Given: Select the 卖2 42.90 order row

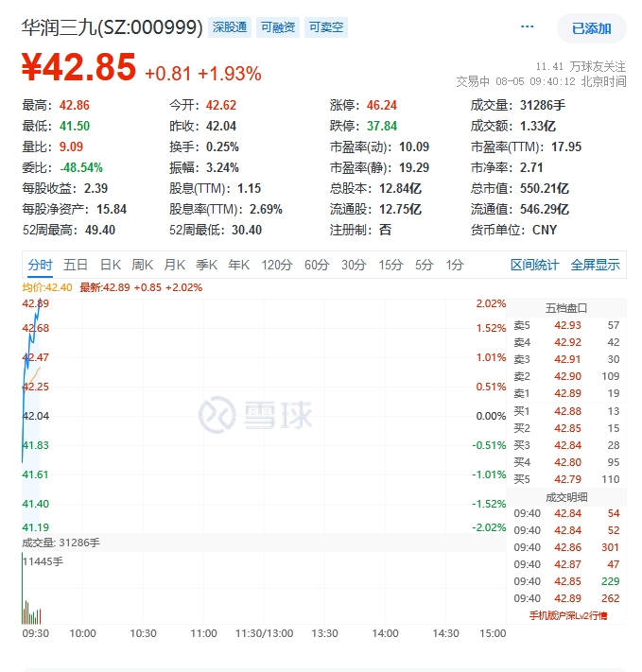Looking at the screenshot, I should point(566,376).
